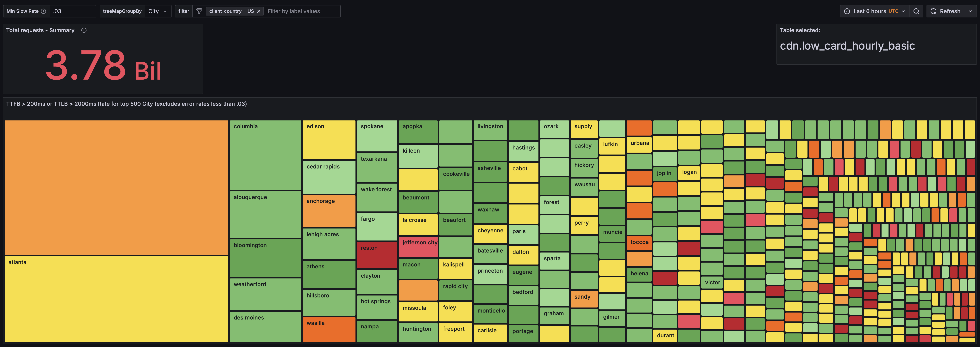Click the Total requests panel info icon
The width and height of the screenshot is (980, 347).
tap(84, 30)
